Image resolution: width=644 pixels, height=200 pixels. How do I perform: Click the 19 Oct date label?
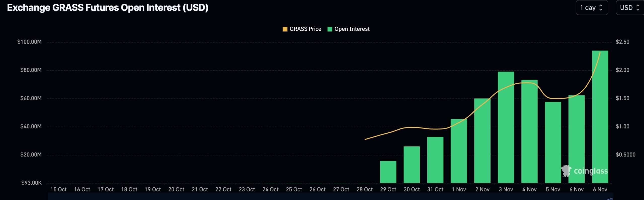(153, 189)
